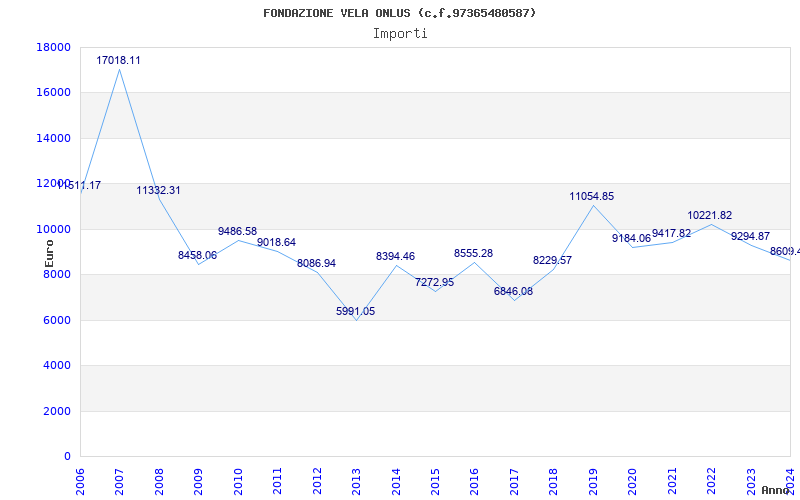
Task: Select the 2017 year axis label
Action: (514, 481)
